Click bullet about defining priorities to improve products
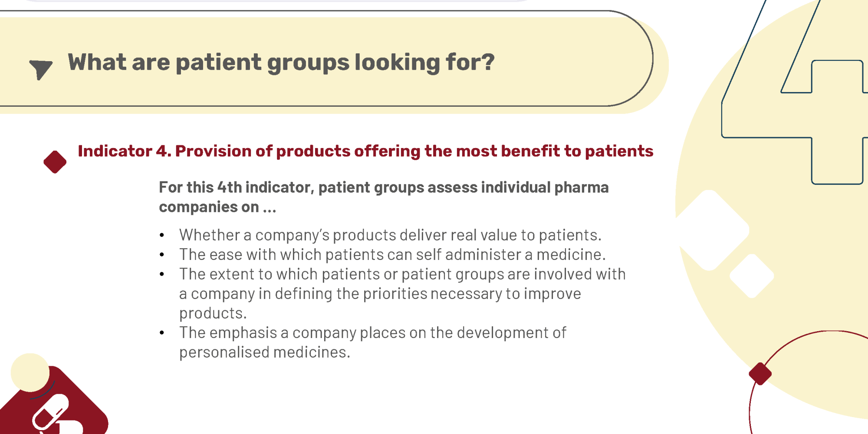868x434 pixels. [x=402, y=293]
